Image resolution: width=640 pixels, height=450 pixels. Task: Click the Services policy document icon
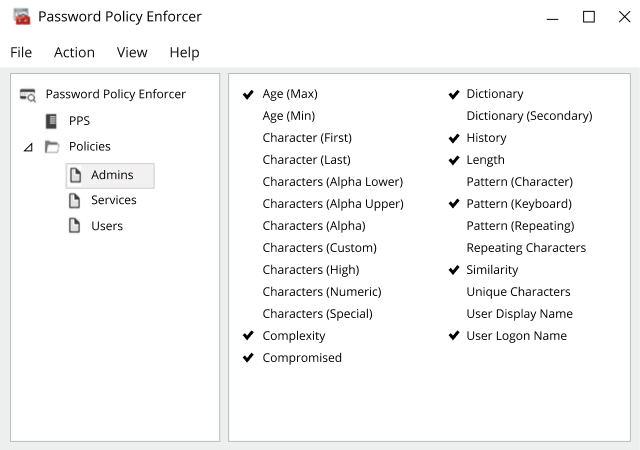tap(74, 200)
